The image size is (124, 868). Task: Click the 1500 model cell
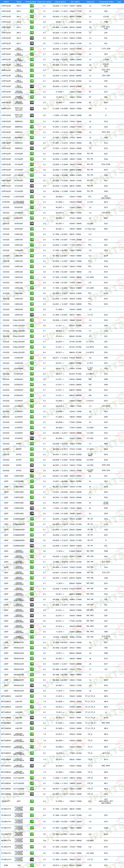[19, 865]
